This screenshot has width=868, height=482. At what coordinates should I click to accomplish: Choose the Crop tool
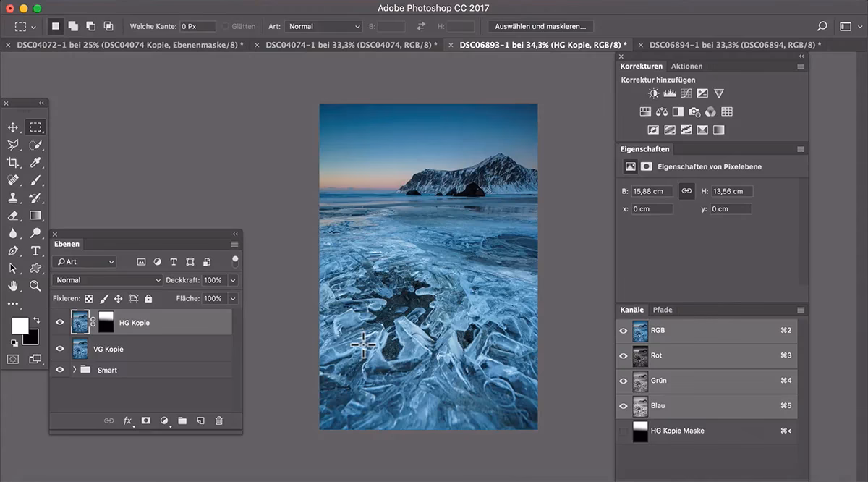pyautogui.click(x=13, y=162)
